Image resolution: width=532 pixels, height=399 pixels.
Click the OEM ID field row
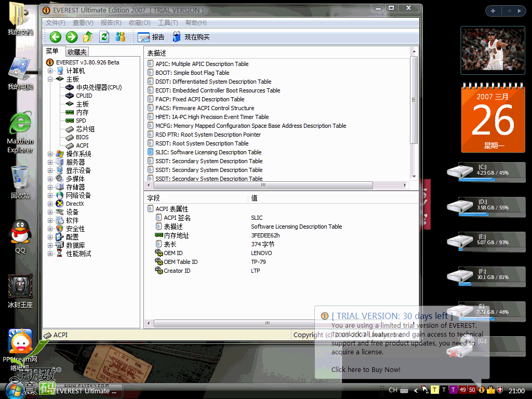213,253
